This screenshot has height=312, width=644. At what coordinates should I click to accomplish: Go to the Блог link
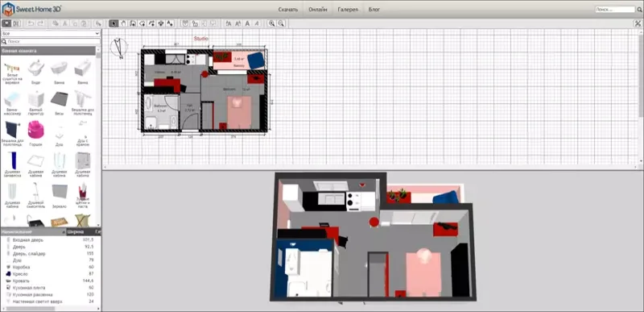374,10
